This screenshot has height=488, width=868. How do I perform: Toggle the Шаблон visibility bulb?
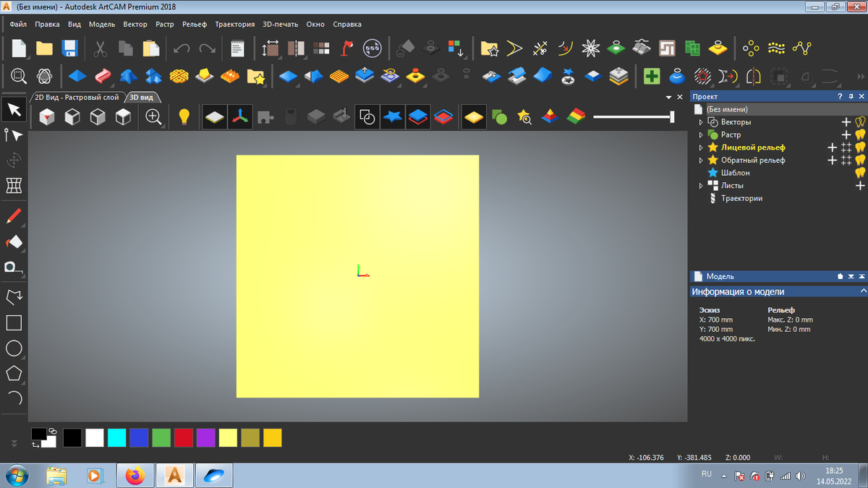pos(860,173)
